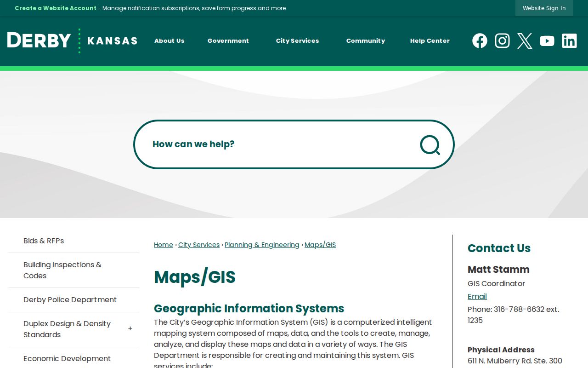Screen dimensions: 588x368
Task: Click the Website Sign In button
Action: pyautogui.click(x=544, y=8)
